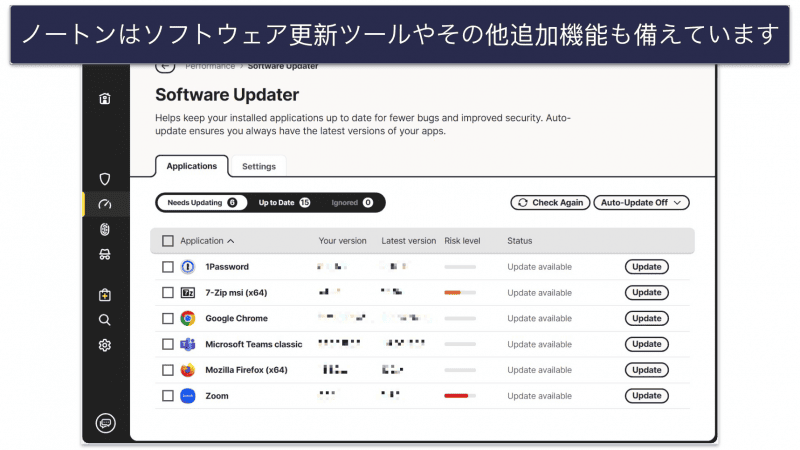This screenshot has width=800, height=450.
Task: Click the 7-Zip app icon
Action: 188,292
